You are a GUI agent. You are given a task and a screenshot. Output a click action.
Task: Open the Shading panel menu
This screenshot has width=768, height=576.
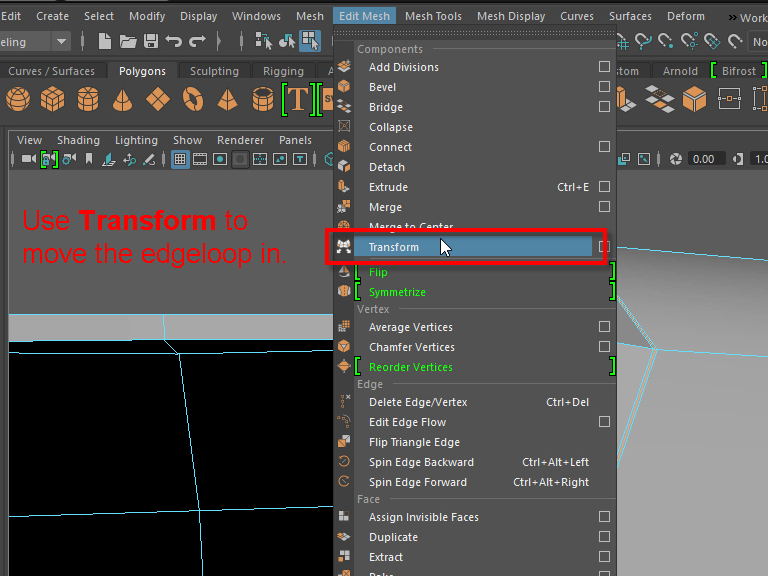pos(78,140)
